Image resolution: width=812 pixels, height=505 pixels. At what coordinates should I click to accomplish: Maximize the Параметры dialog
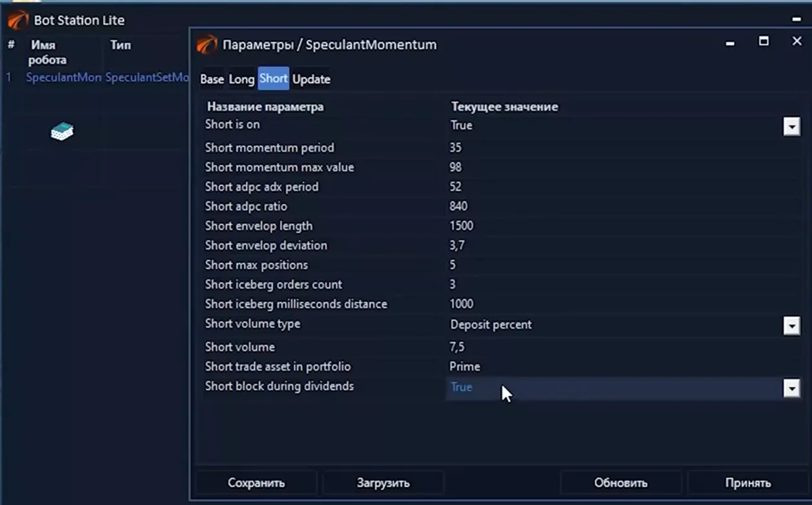tap(764, 41)
